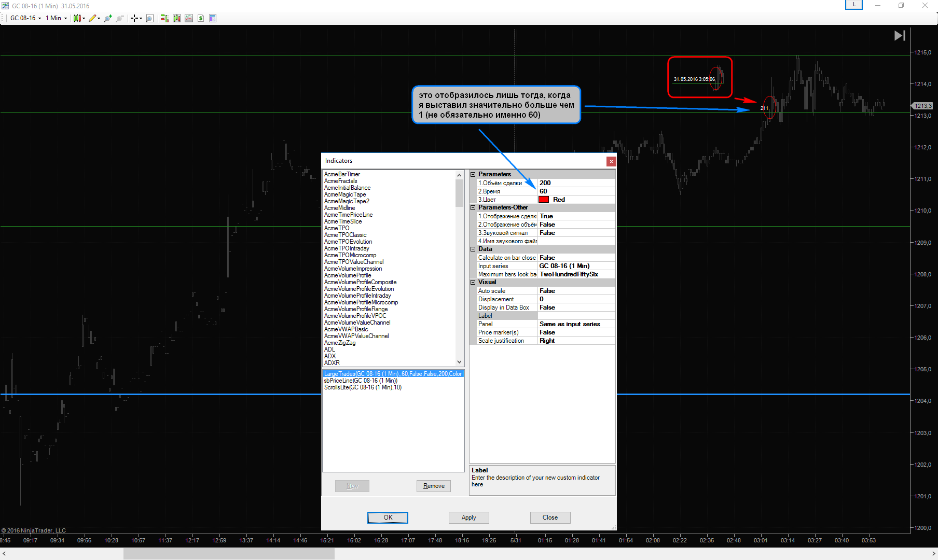Click the zoom frame icon

150,18
